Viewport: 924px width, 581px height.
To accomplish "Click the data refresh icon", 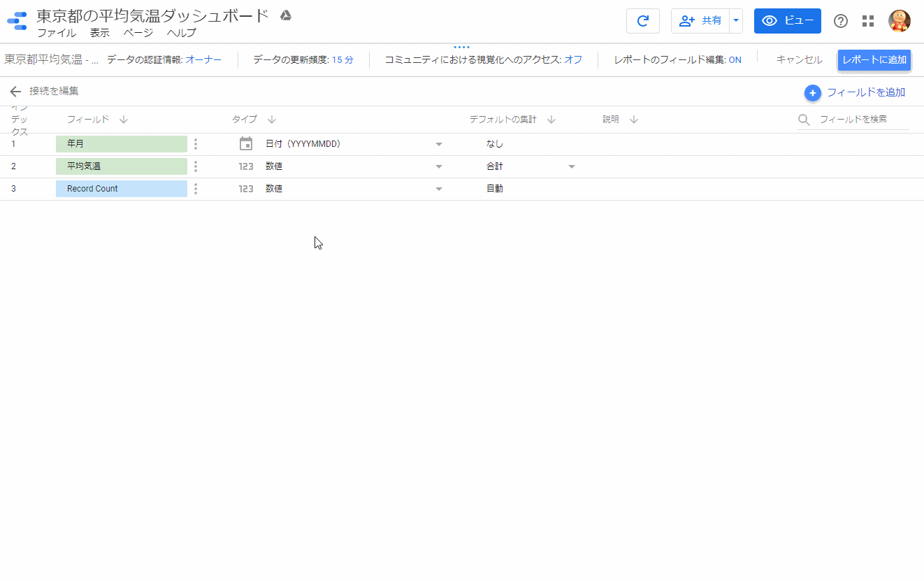I will pyautogui.click(x=642, y=21).
